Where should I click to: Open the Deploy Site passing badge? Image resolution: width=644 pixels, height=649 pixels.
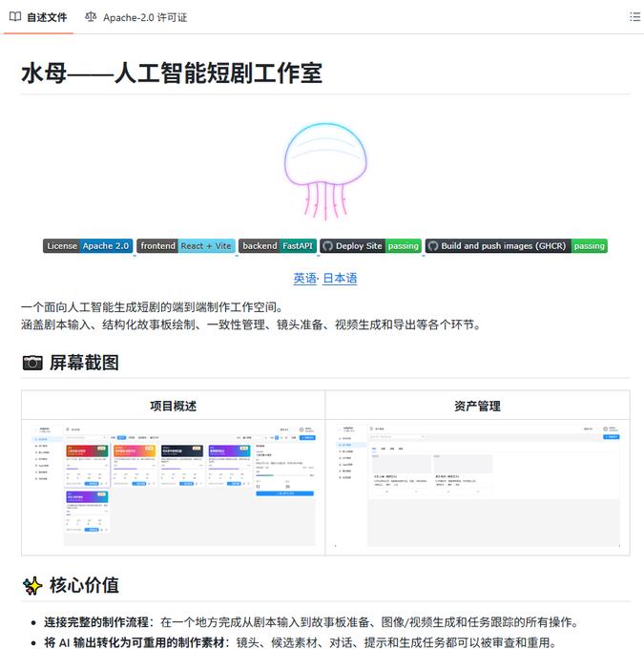[371, 246]
